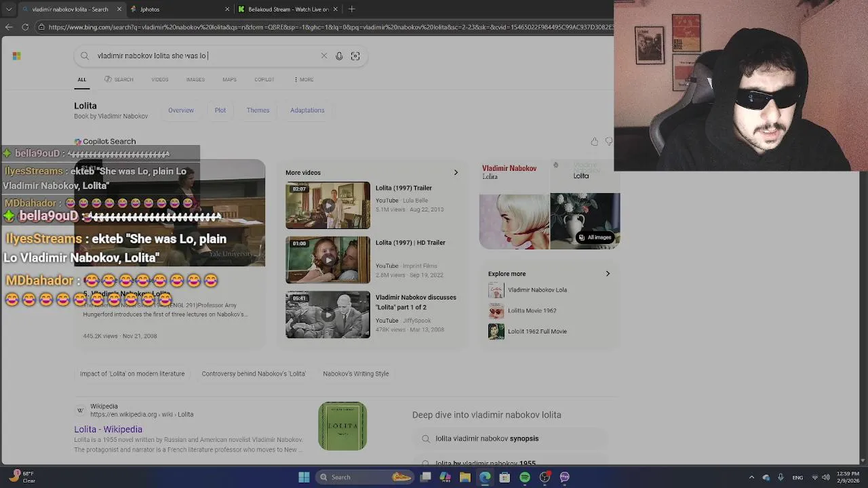Click the magnifier icon in the search box
Viewport: 868px width, 488px height.
coord(85,56)
